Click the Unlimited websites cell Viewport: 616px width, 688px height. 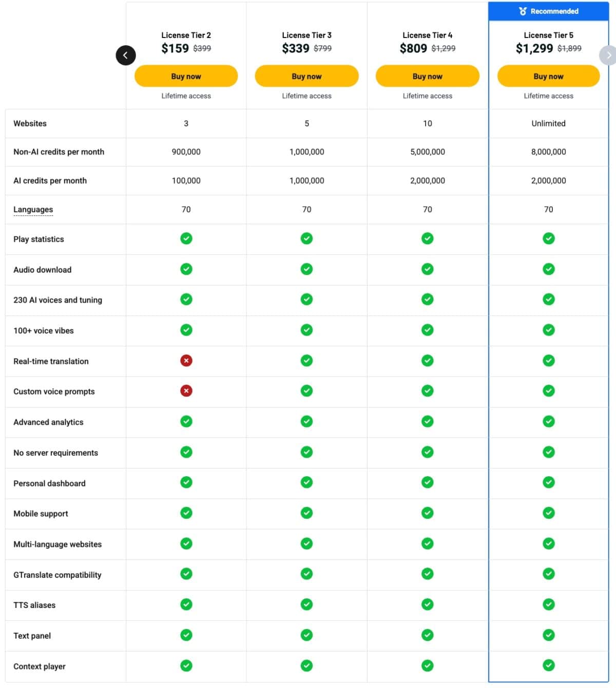click(x=548, y=124)
